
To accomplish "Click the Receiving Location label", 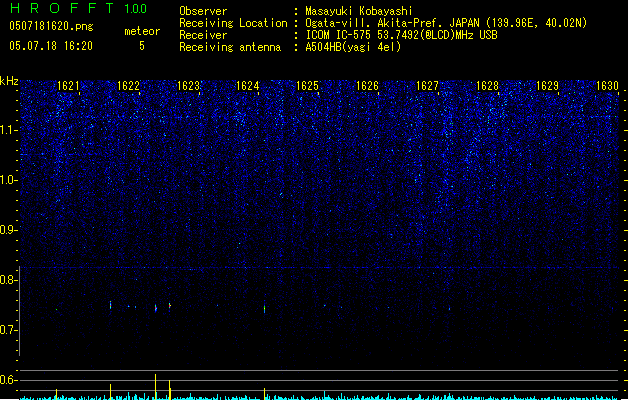I will [233, 23].
